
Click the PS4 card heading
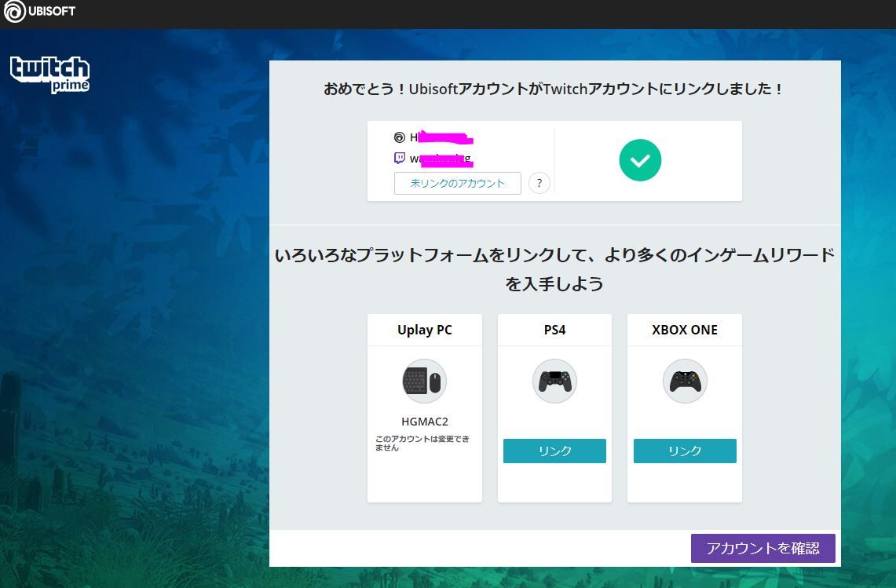[554, 330]
